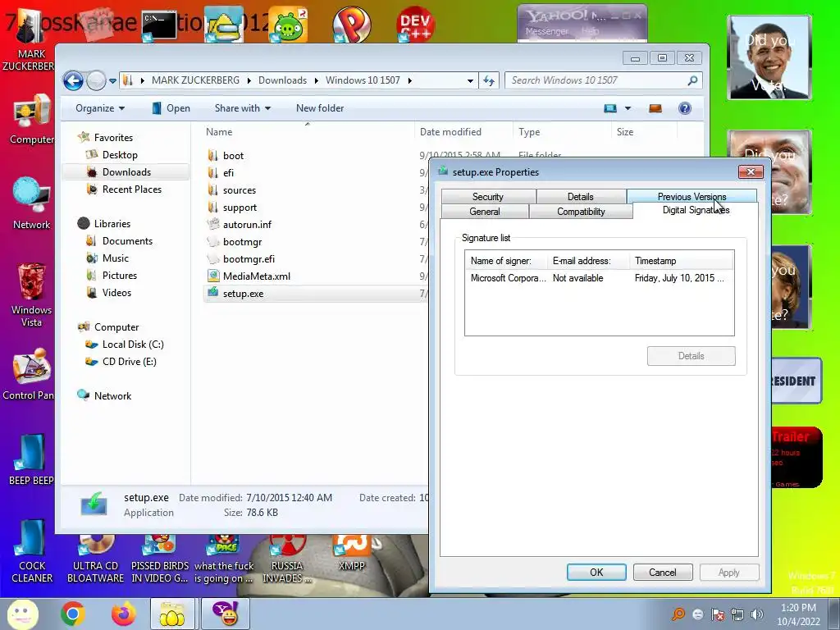
Task: Switch to the Security tab
Action: tap(488, 197)
